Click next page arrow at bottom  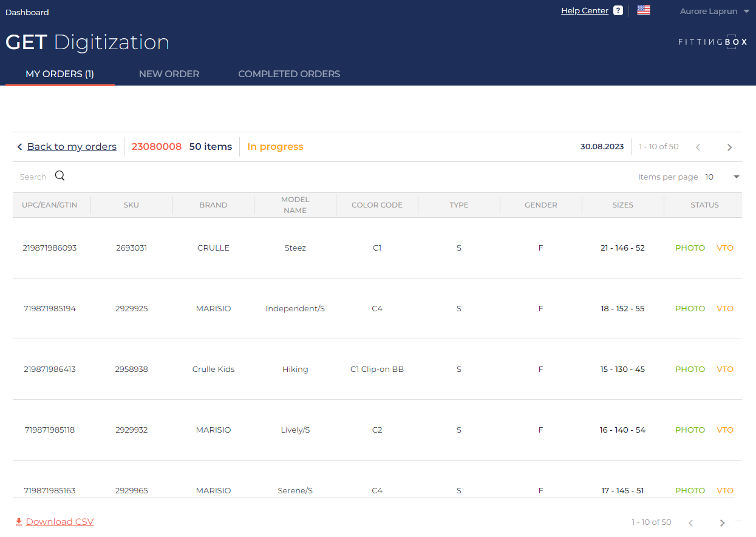722,522
